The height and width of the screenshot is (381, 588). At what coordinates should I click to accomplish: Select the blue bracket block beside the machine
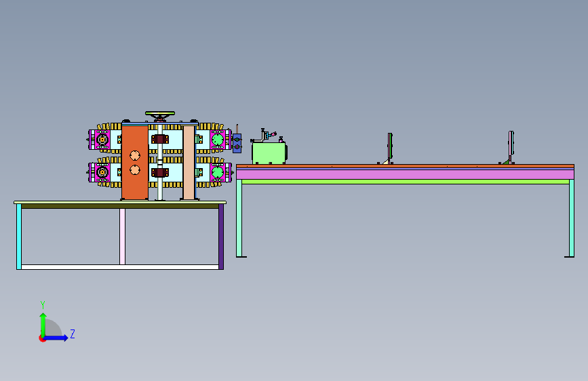[237, 143]
